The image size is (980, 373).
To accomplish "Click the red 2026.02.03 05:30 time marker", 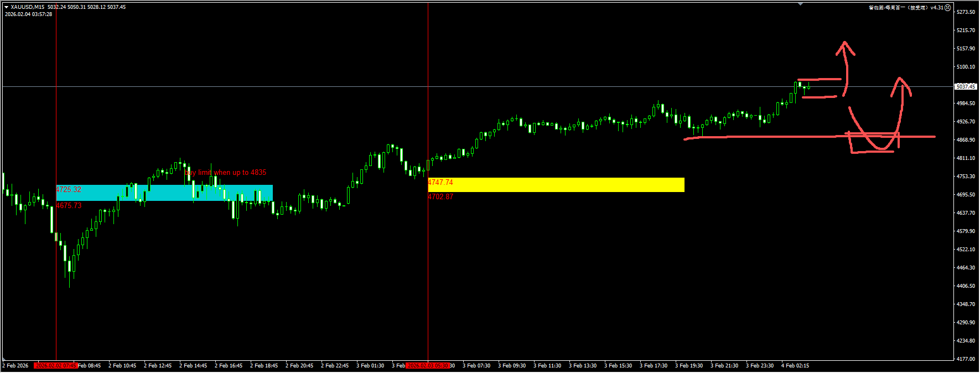I will [427, 366].
